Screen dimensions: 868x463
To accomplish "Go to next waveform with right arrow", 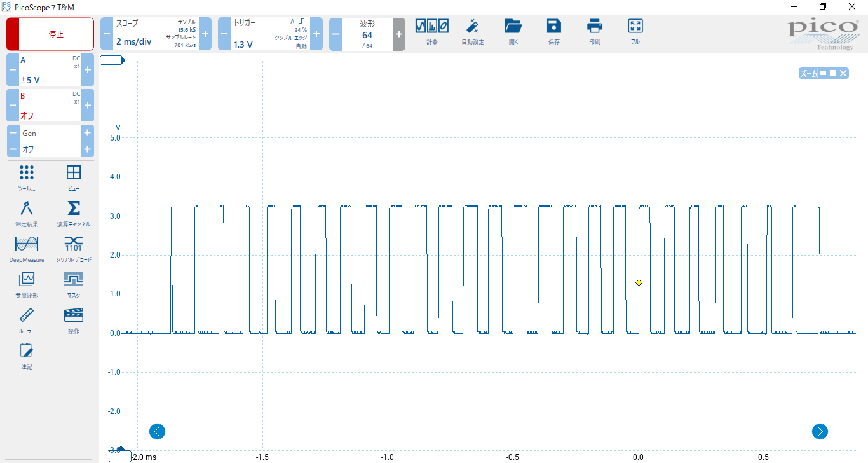I will pyautogui.click(x=820, y=431).
